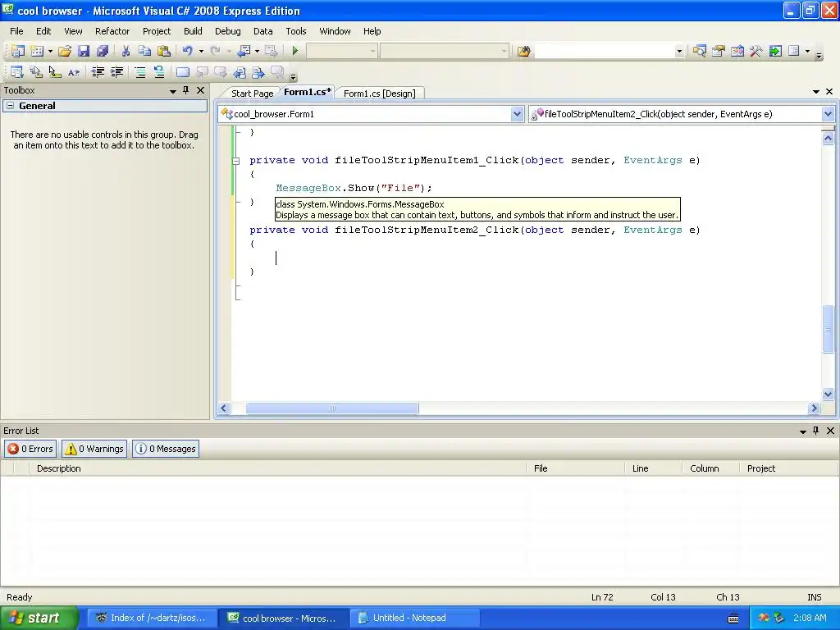Sort Error List by the Line column
Image resolution: width=840 pixels, height=630 pixels.
654,468
